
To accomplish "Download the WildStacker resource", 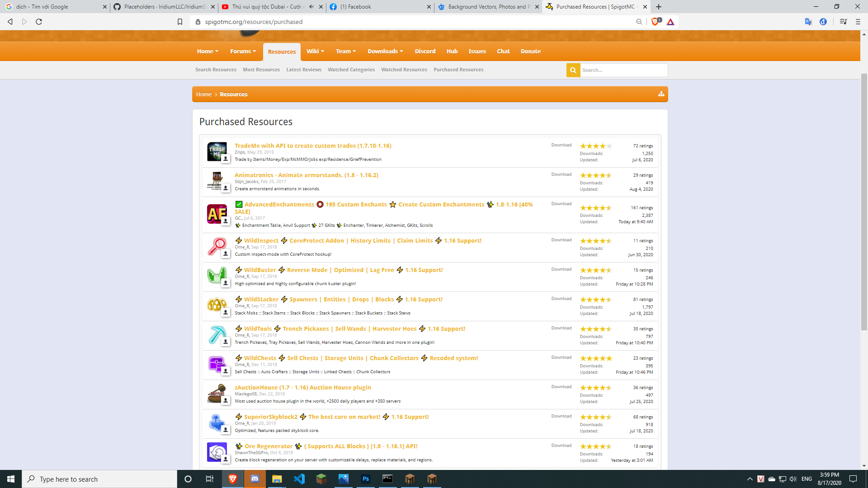I will pyautogui.click(x=561, y=299).
